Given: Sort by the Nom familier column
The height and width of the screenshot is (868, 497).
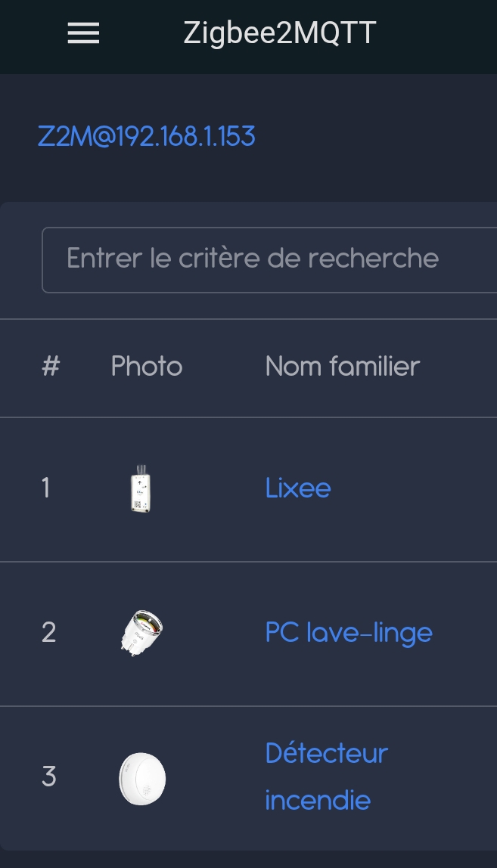Looking at the screenshot, I should [343, 367].
